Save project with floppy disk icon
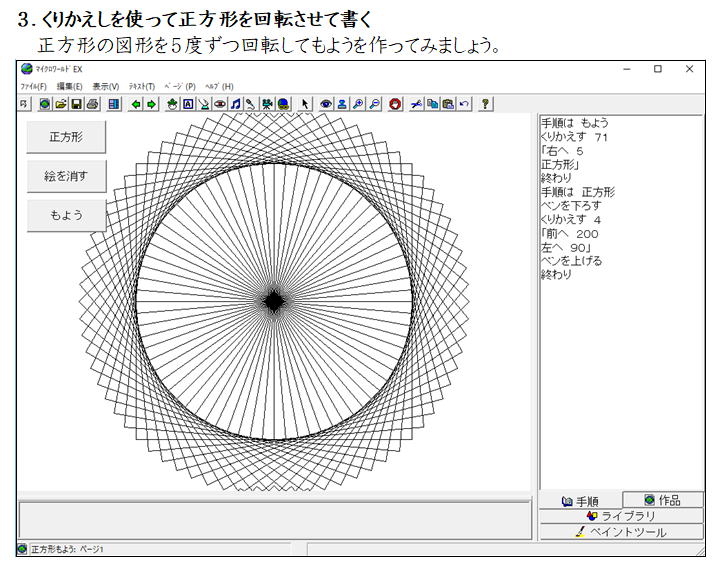Viewport: 720px width, 567px height. 77,104
